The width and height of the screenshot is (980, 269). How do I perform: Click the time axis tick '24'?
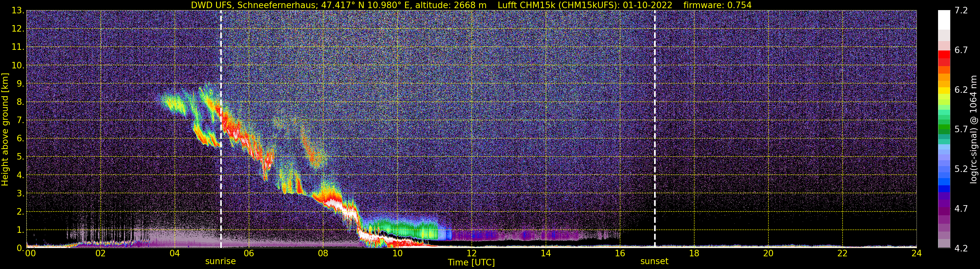point(917,254)
